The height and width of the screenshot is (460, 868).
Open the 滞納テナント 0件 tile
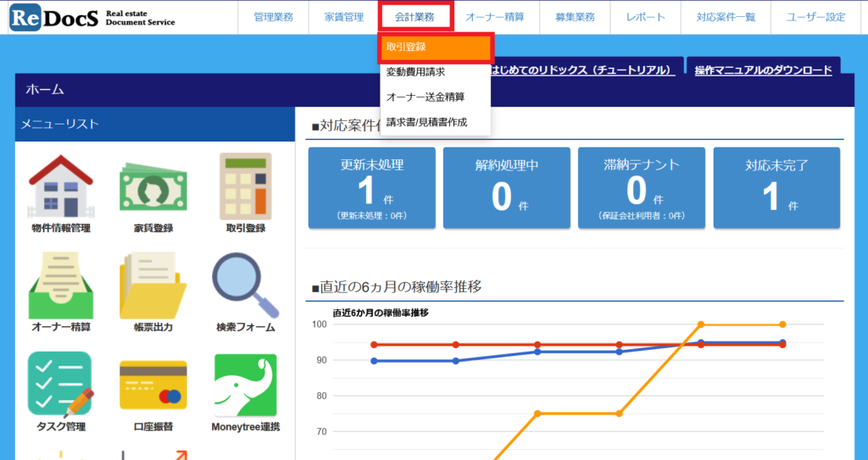click(x=642, y=188)
